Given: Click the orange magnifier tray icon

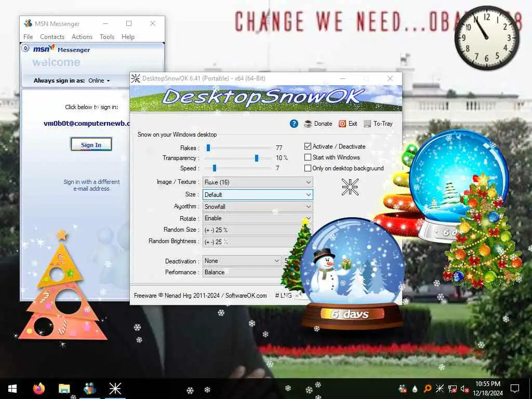Looking at the screenshot, I should [428, 389].
